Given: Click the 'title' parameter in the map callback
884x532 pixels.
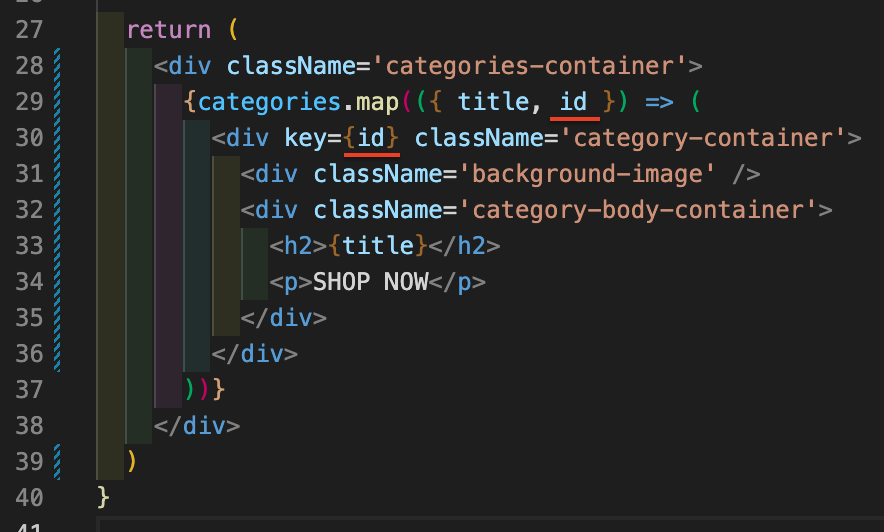Looking at the screenshot, I should 493,102.
